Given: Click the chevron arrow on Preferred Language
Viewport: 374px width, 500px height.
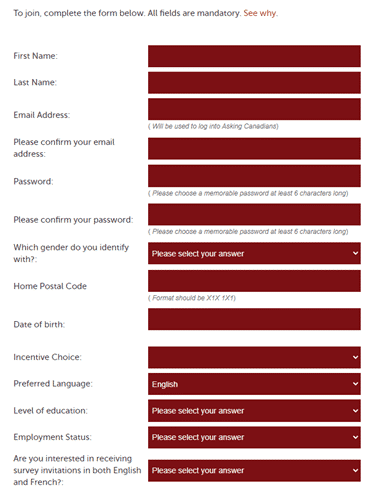Looking at the screenshot, I should click(x=355, y=384).
